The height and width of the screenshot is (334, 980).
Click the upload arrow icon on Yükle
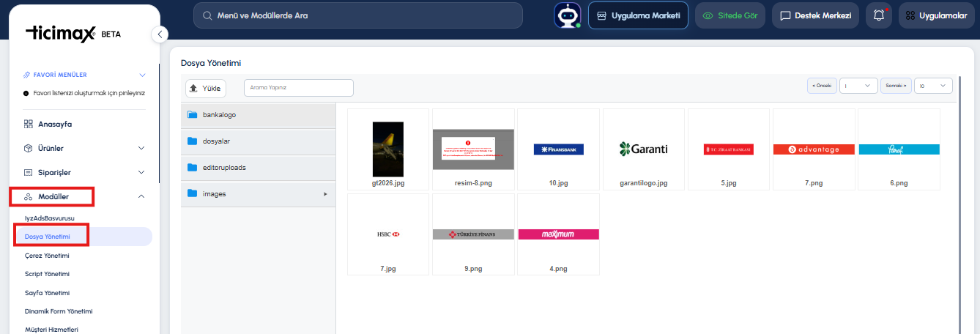(194, 88)
